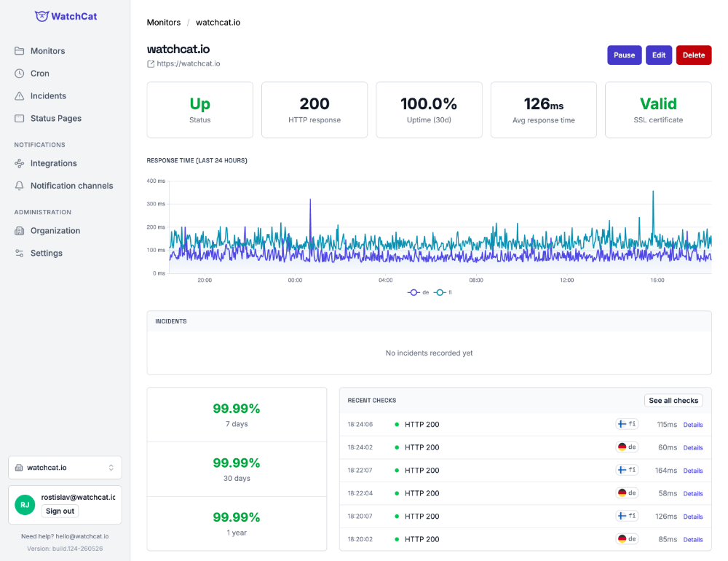Click the 200 HTTP response card
The image size is (728, 561).
(314, 110)
